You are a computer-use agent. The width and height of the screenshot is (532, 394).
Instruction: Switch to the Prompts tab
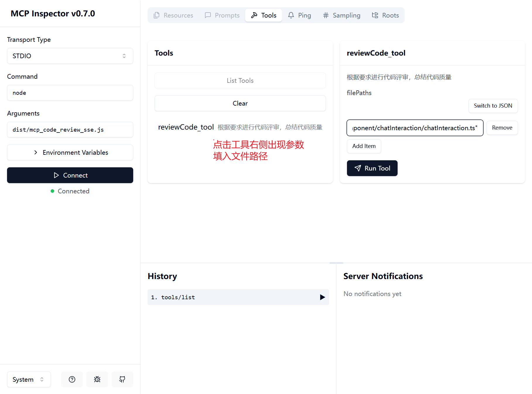coord(222,15)
